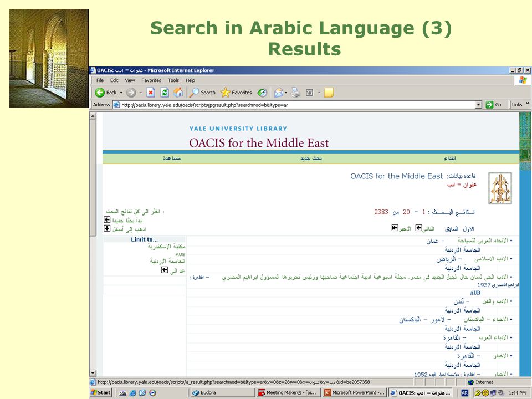532x399 pixels.
Task: Open the الادب والفن result title
Action: (x=495, y=301)
